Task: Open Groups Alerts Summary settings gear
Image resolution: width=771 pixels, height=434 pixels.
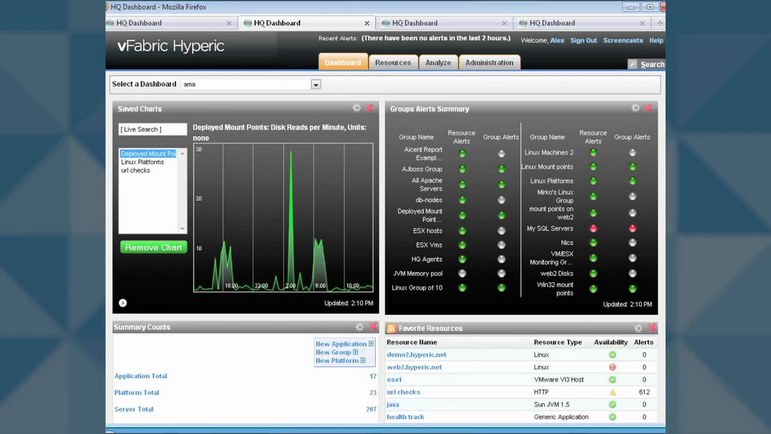Action: coord(635,108)
